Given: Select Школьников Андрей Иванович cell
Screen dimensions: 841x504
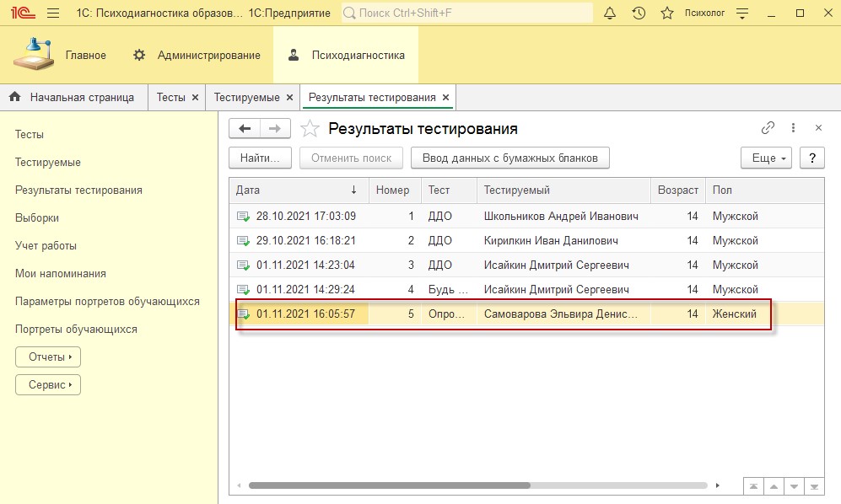Looking at the screenshot, I should coord(563,216).
